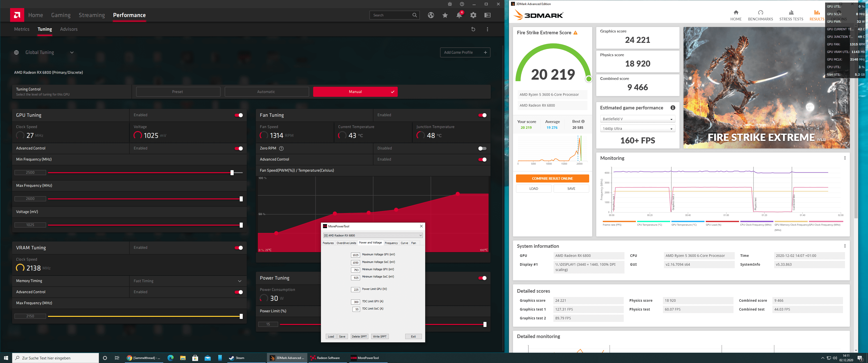Open System information three-dot menu
Image resolution: width=868 pixels, height=363 pixels.
pyautogui.click(x=845, y=246)
